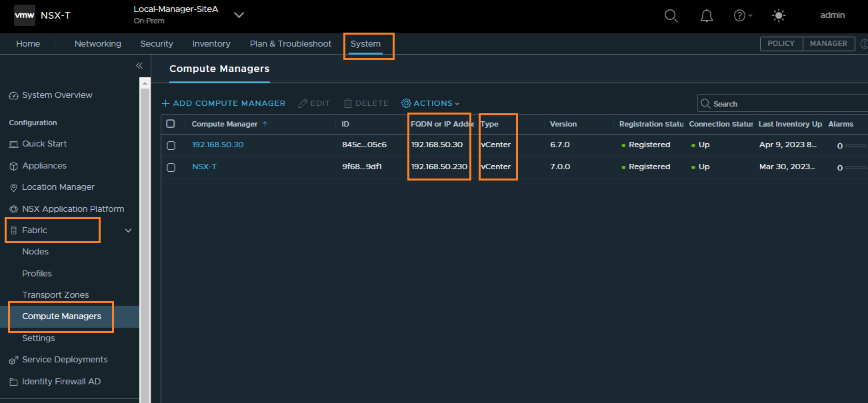Switch to the Networking tab

(x=98, y=44)
